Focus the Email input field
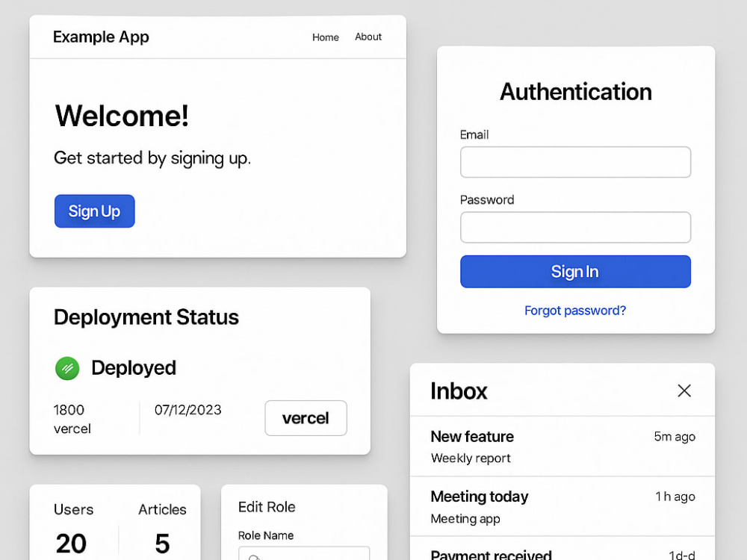 click(x=575, y=162)
